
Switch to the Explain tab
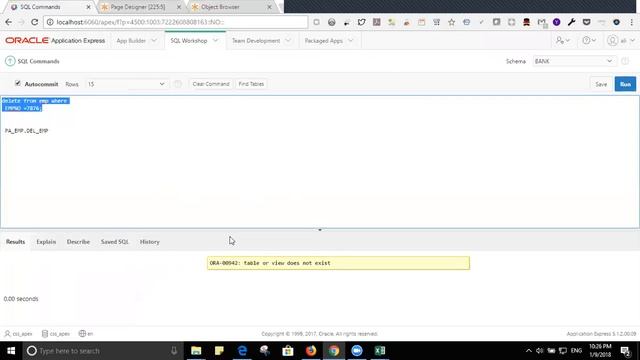(x=46, y=242)
